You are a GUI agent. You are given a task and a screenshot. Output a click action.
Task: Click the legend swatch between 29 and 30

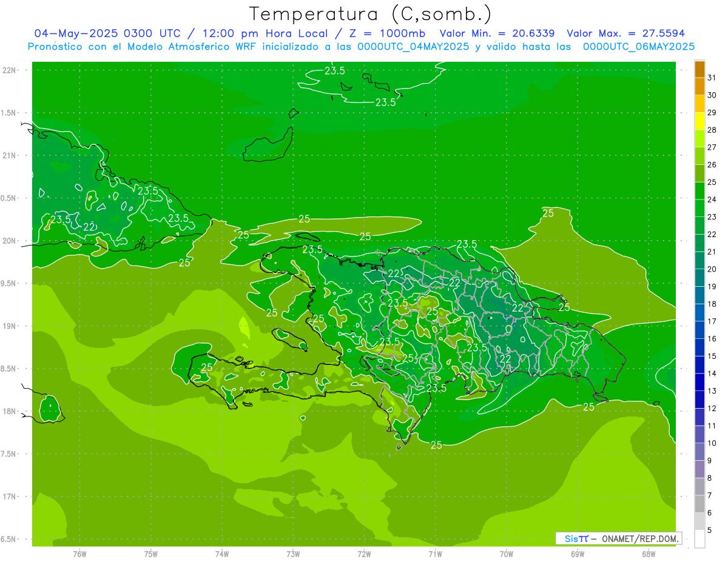(x=699, y=104)
